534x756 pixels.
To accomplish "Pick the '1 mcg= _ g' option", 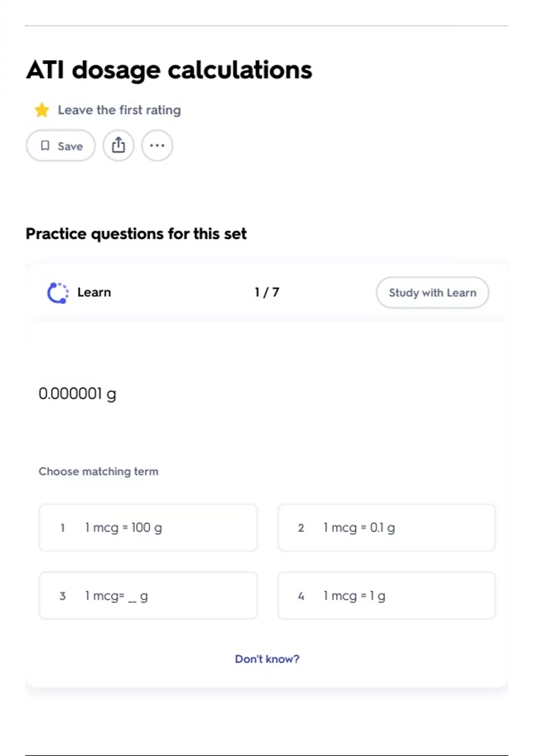I will [148, 595].
